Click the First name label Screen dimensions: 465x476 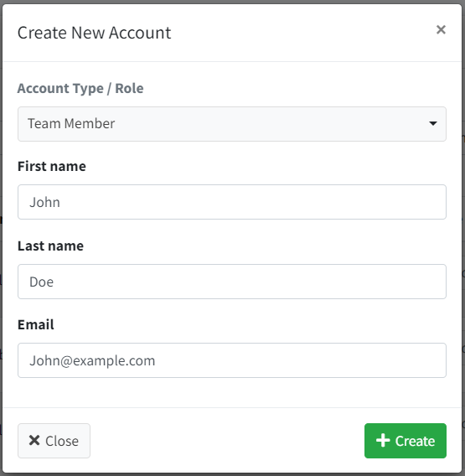coord(52,167)
